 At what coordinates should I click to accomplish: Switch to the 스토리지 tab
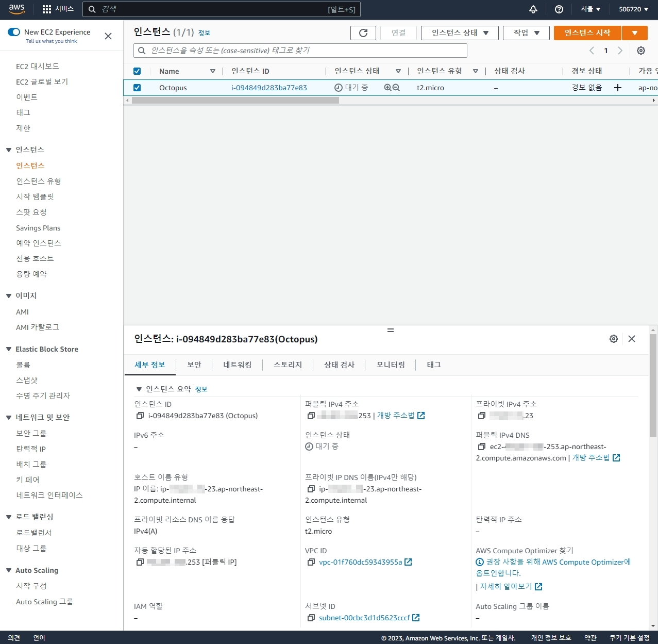point(288,365)
